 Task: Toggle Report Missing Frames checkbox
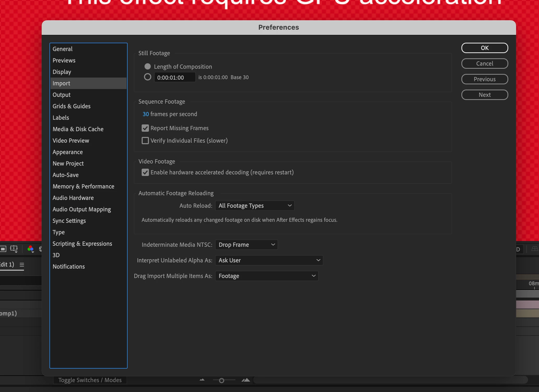click(x=145, y=128)
